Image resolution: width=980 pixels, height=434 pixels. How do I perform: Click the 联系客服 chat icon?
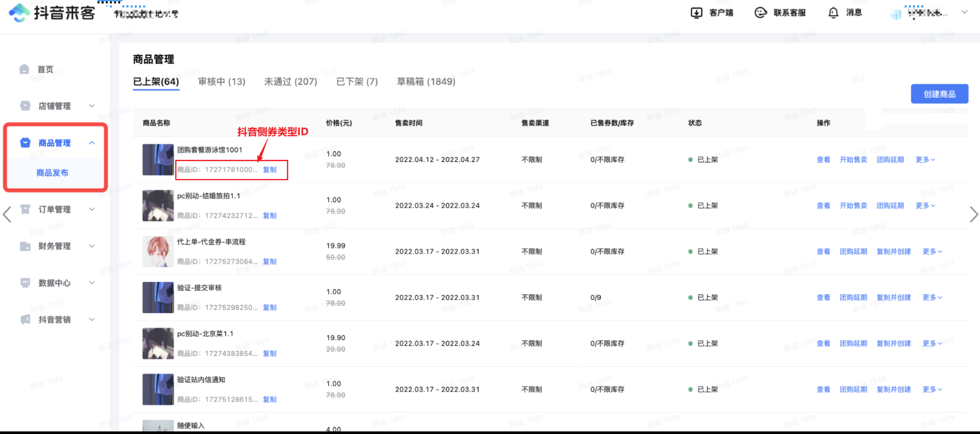pos(761,13)
